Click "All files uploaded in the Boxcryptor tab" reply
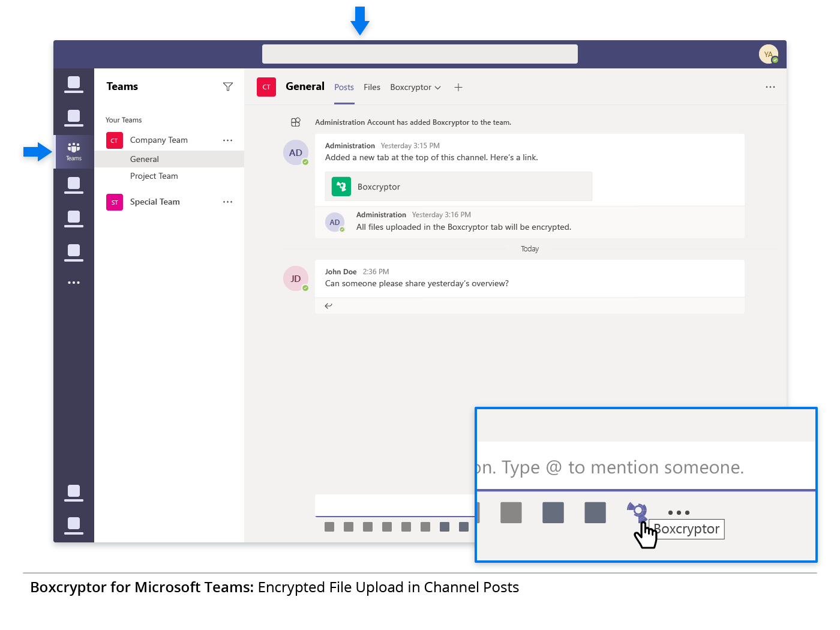The width and height of the screenshot is (840, 630). (x=464, y=227)
